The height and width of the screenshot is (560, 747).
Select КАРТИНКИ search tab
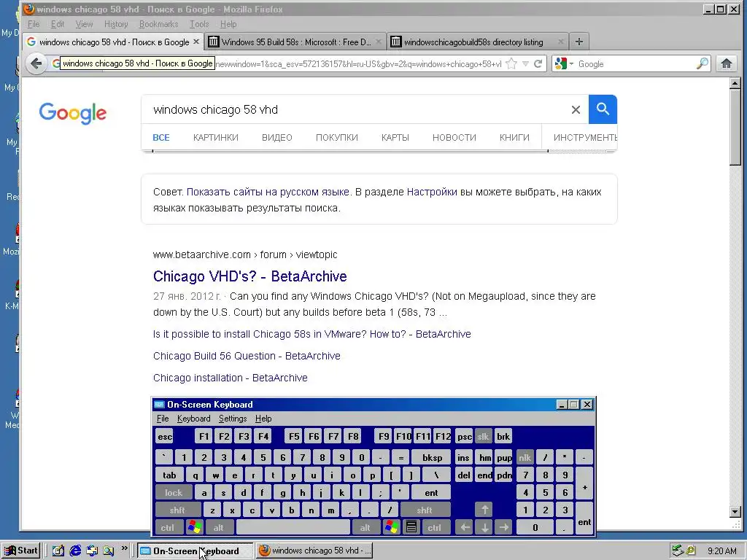pos(216,138)
